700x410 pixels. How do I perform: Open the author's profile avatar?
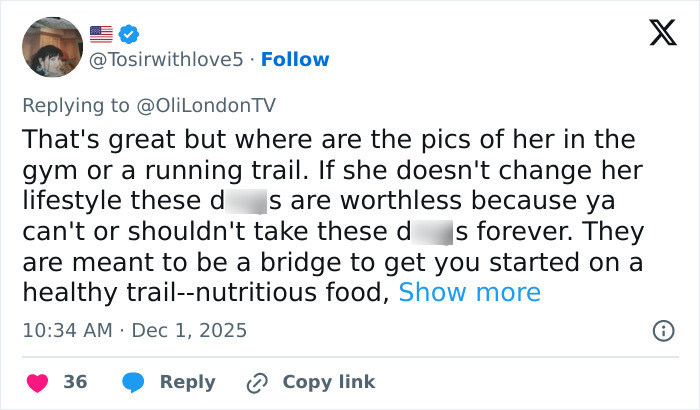pos(52,47)
